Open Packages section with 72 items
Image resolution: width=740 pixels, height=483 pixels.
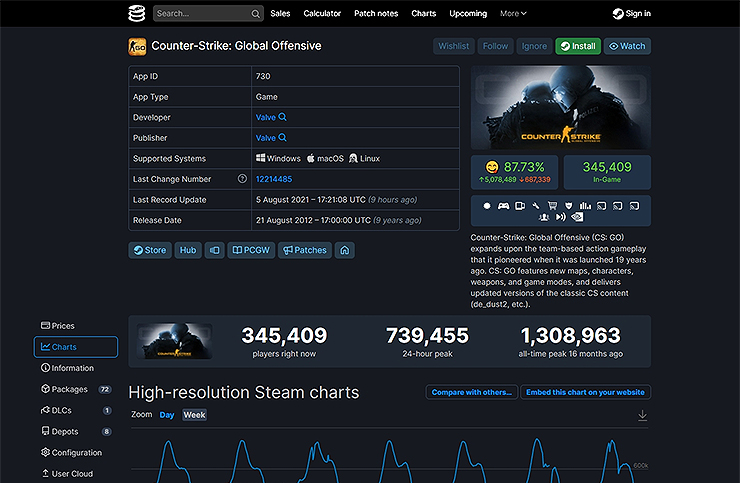(x=76, y=389)
